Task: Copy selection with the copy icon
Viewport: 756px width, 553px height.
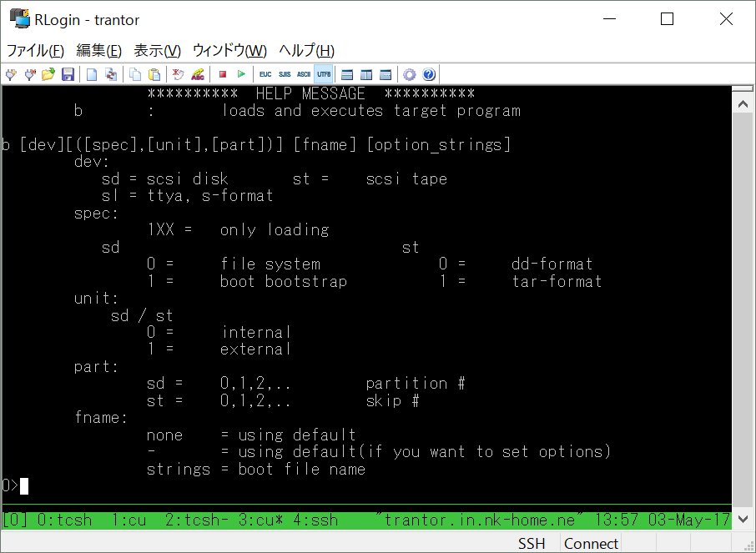Action: coord(135,74)
